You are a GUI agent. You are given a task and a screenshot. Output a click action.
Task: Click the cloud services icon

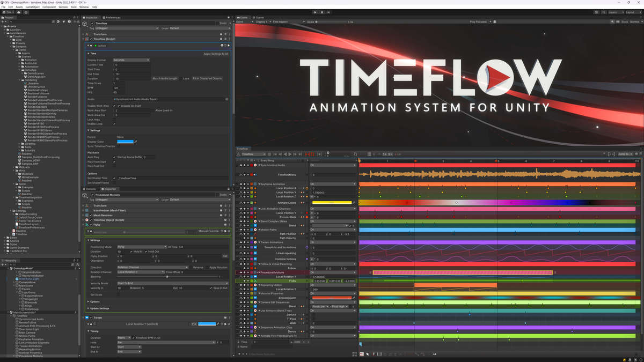coord(19,12)
